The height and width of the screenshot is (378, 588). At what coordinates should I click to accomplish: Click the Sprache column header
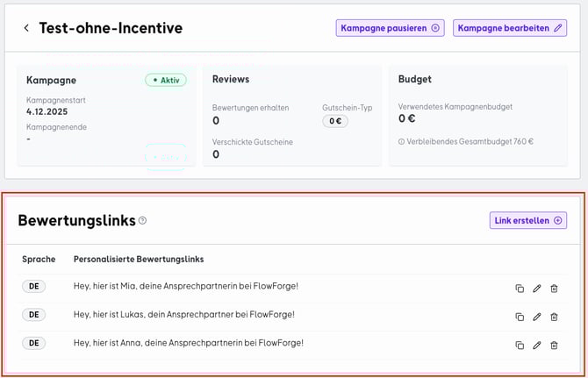39,260
